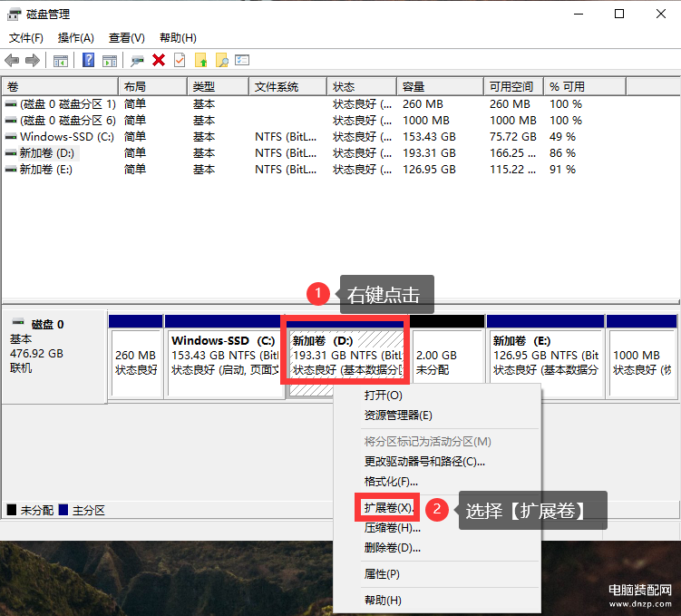681x616 pixels.
Task: Choose 扩展卷(X) from context menu
Action: (x=386, y=508)
